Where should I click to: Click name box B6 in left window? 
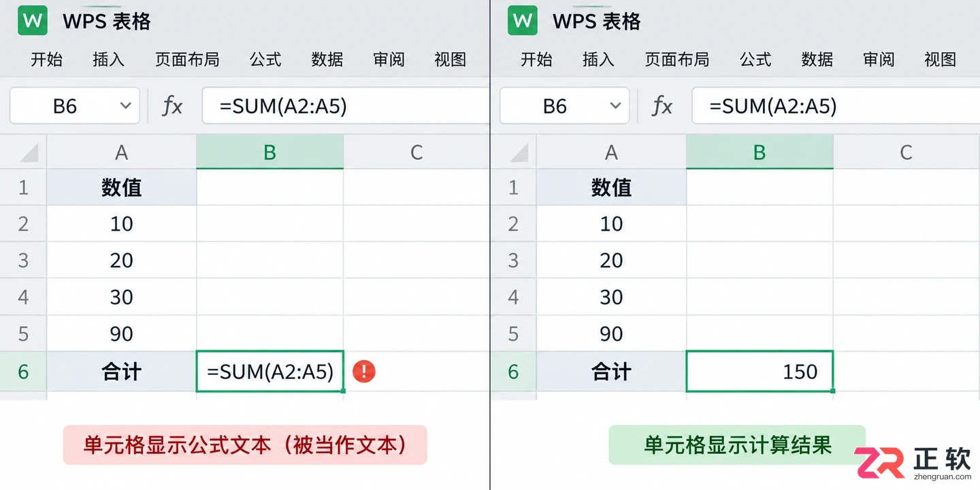tap(75, 106)
